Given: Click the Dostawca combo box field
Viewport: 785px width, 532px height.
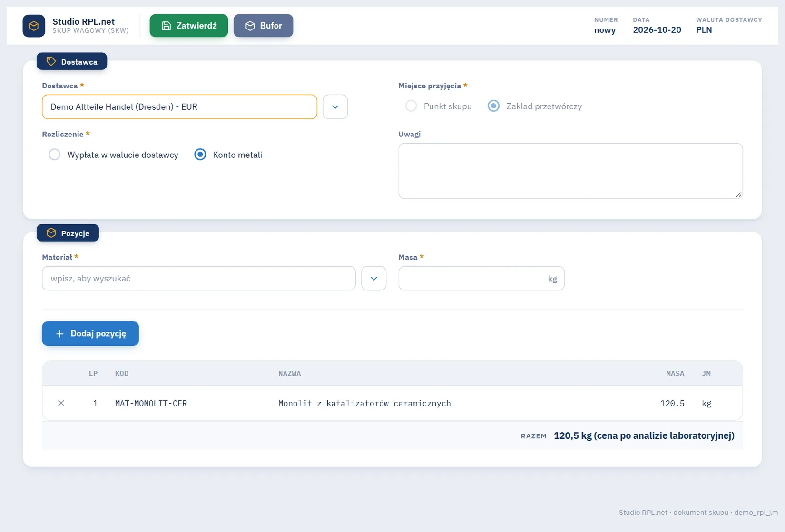Looking at the screenshot, I should tap(179, 106).
